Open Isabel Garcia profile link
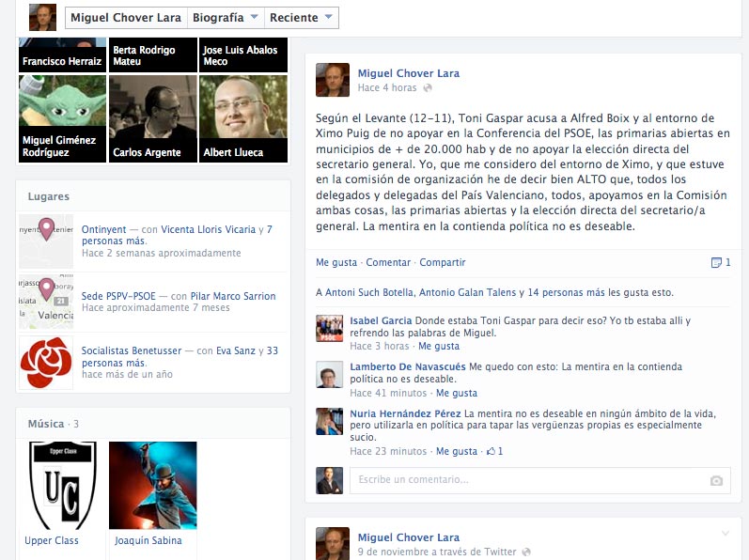749x560 pixels. tap(381, 320)
